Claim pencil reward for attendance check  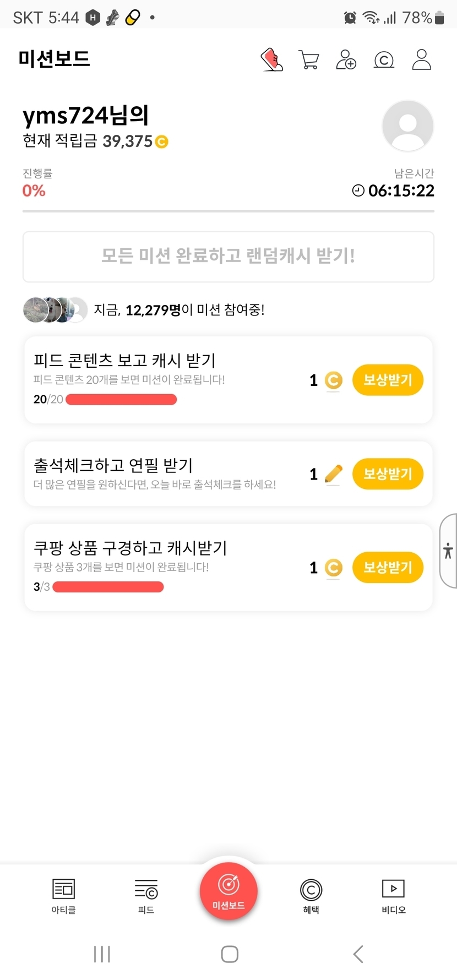pos(388,473)
